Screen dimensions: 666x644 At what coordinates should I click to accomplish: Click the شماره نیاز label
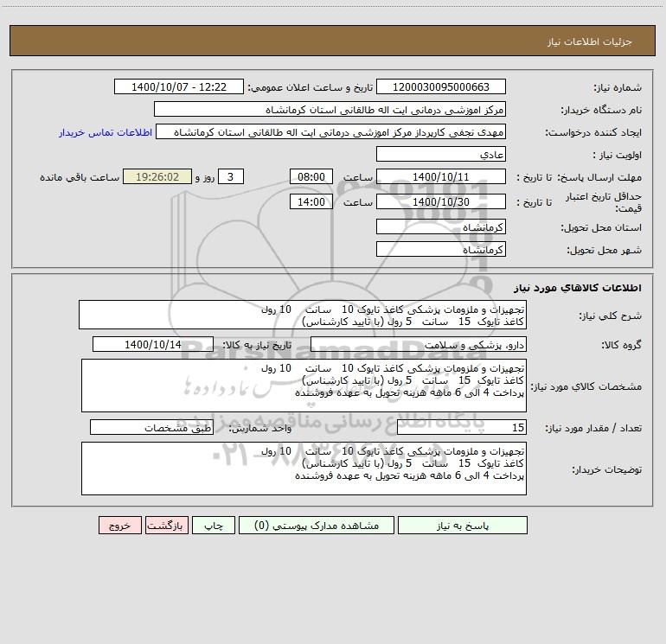618,88
